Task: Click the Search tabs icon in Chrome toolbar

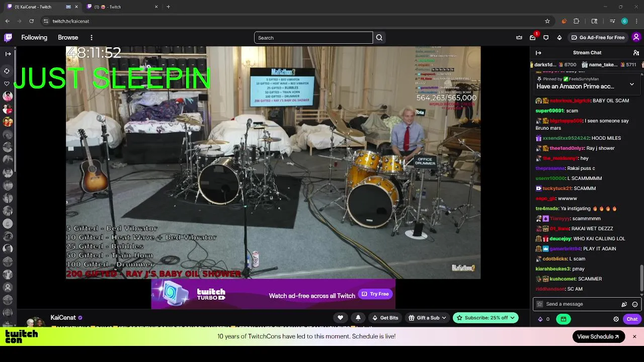Action: coord(594,21)
